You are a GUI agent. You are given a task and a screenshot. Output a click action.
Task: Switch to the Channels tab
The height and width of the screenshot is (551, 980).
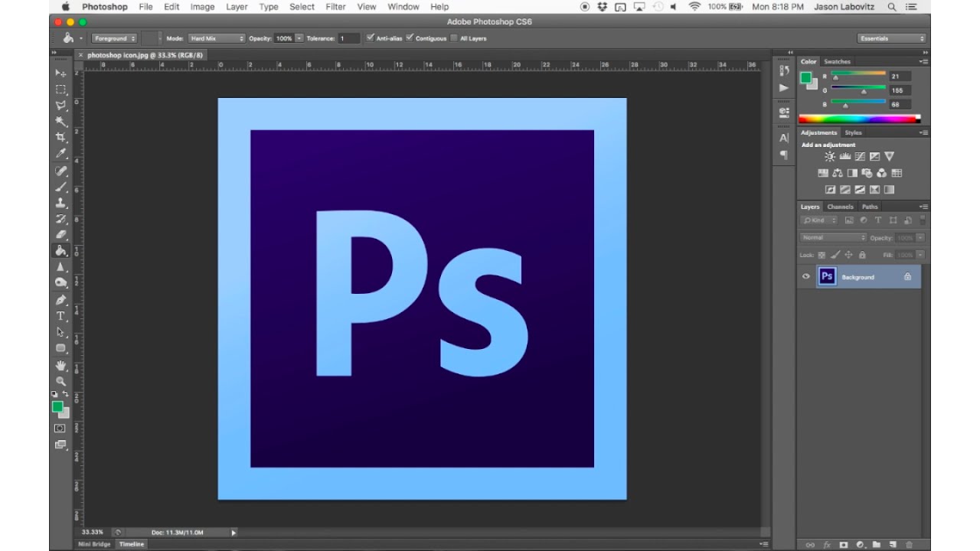tap(840, 207)
